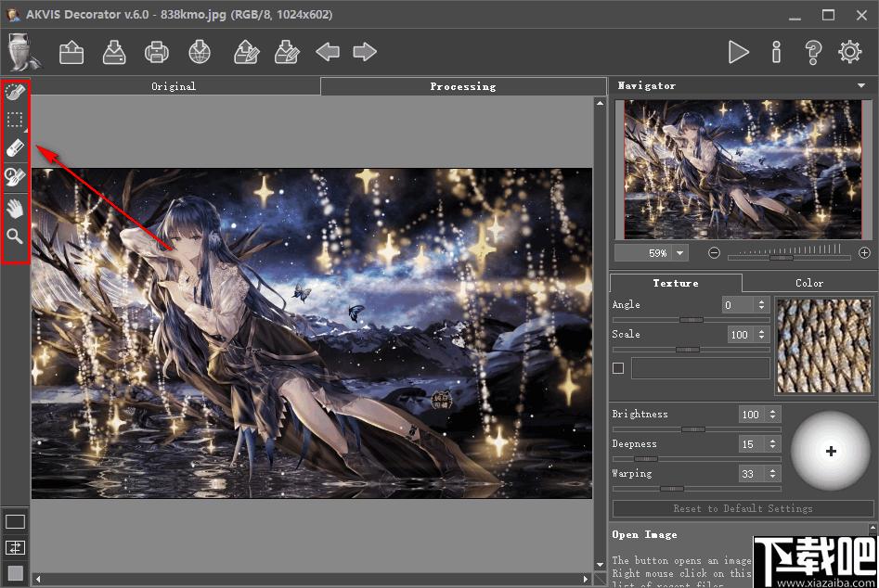Screen dimensions: 879x588
Task: Zoom out with the minus icon
Action: tap(714, 253)
